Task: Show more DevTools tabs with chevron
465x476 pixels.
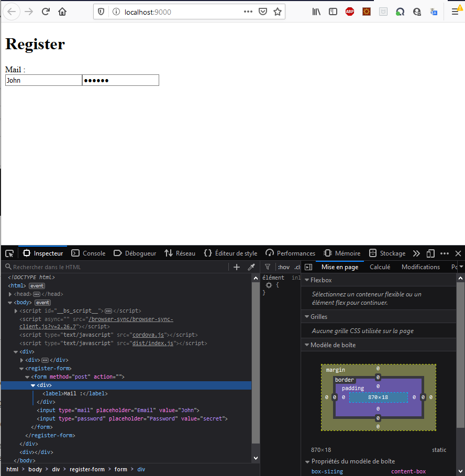Action: (x=416, y=253)
